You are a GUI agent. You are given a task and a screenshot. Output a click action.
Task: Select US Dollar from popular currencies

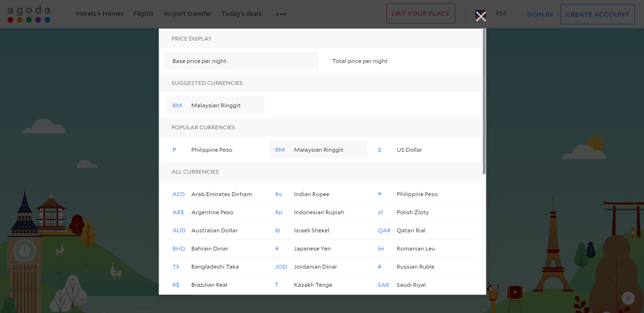tap(409, 150)
